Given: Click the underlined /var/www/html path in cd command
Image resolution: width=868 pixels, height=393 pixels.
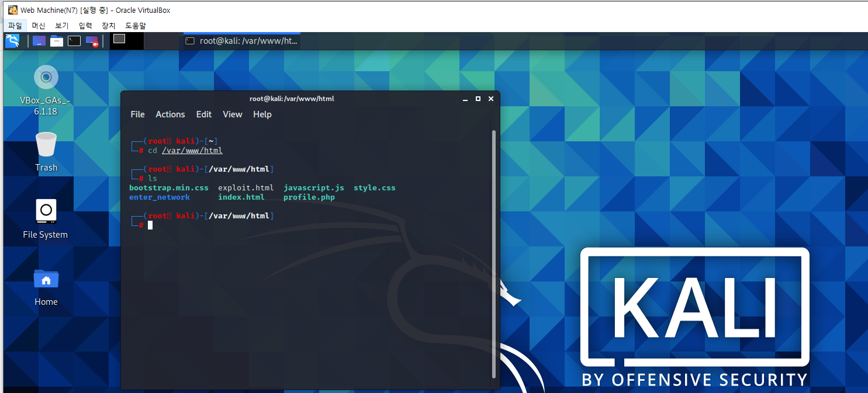Looking at the screenshot, I should tap(192, 151).
